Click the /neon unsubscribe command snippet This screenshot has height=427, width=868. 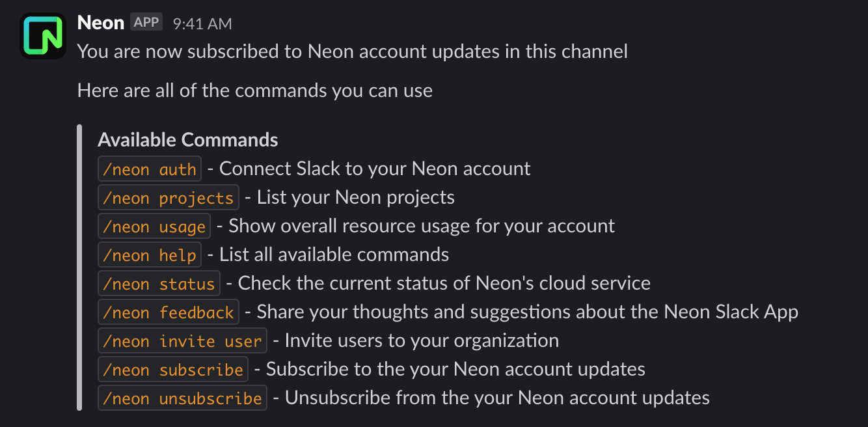point(182,398)
